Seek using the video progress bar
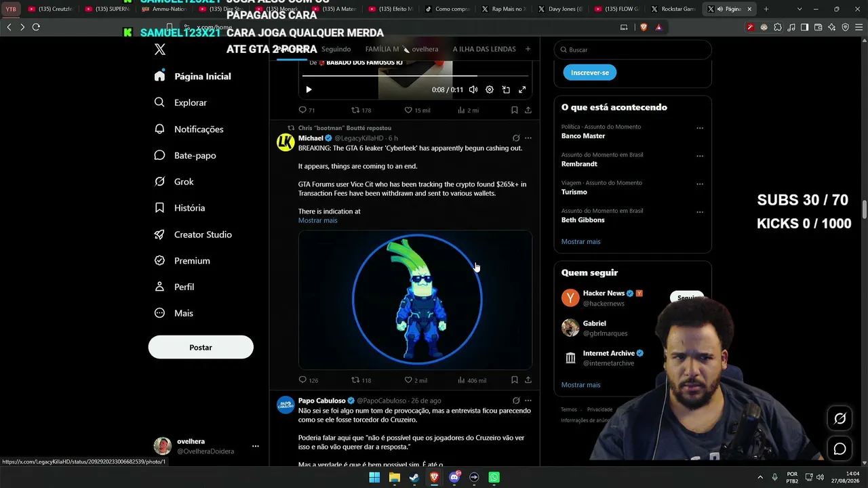Image resolution: width=868 pixels, height=488 pixels. pos(415,76)
